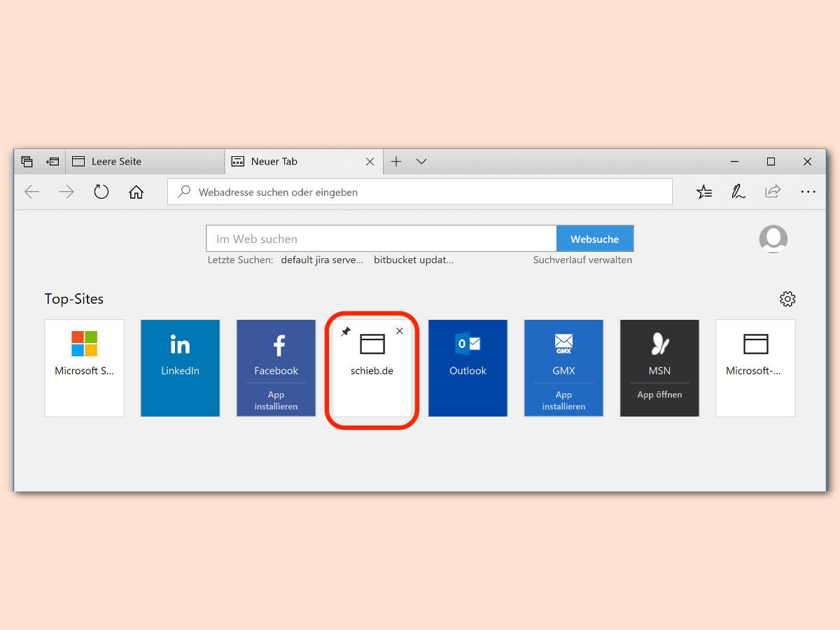This screenshot has height=630, width=840.
Task: Set these tabs aside icon
Action: pyautogui.click(x=52, y=162)
